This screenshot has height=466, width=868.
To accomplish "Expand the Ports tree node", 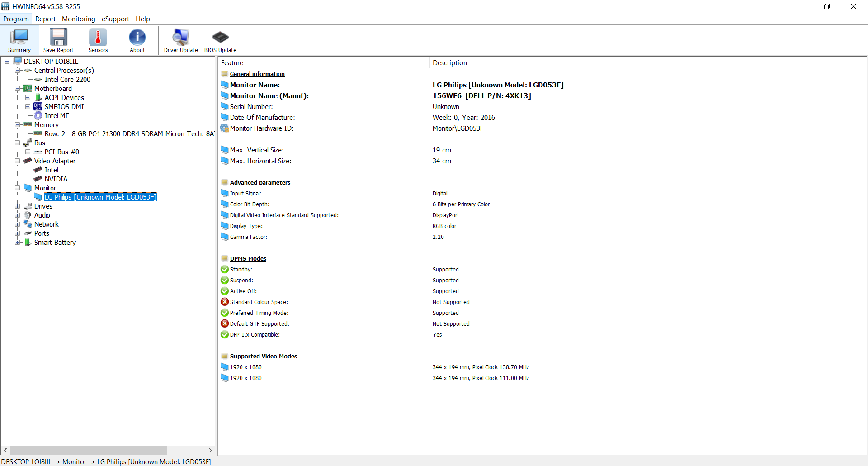I will [17, 233].
